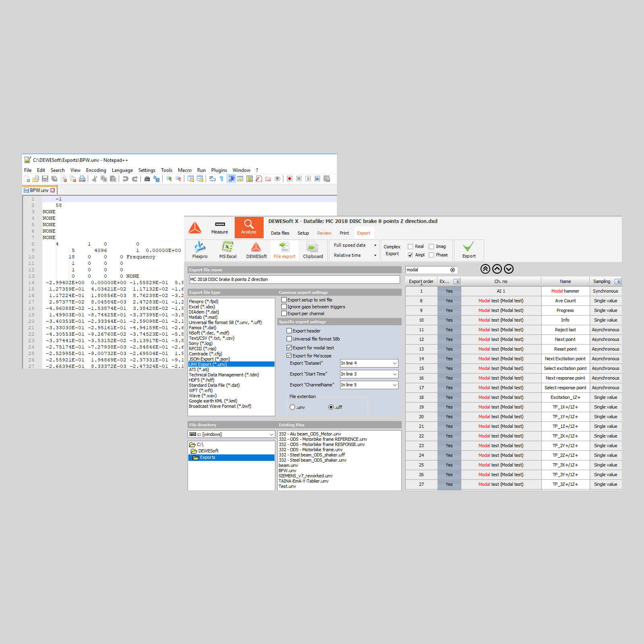Screen dimensions: 644x644
Task: Toggle Word Wrap icon in Notepad++
Action: [213, 179]
